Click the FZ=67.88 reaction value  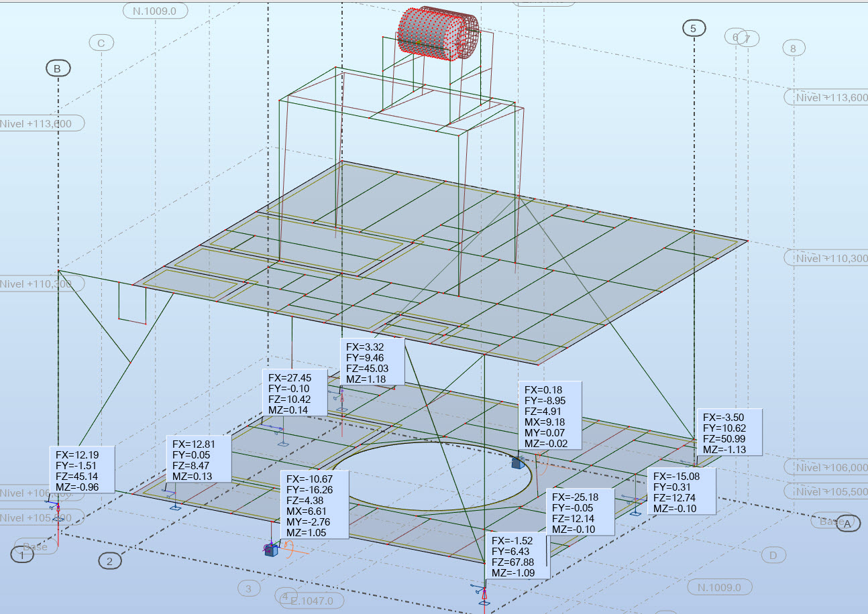coord(513,562)
